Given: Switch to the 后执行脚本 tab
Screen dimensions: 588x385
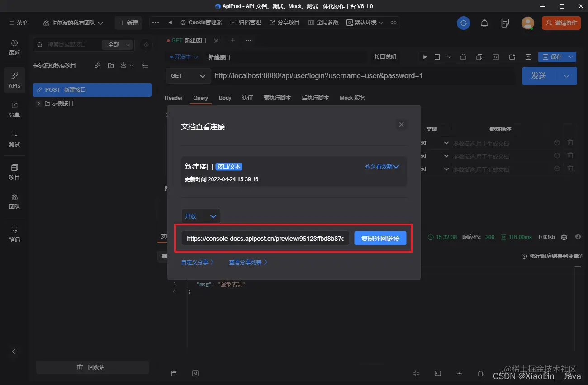Looking at the screenshot, I should click(x=315, y=98).
